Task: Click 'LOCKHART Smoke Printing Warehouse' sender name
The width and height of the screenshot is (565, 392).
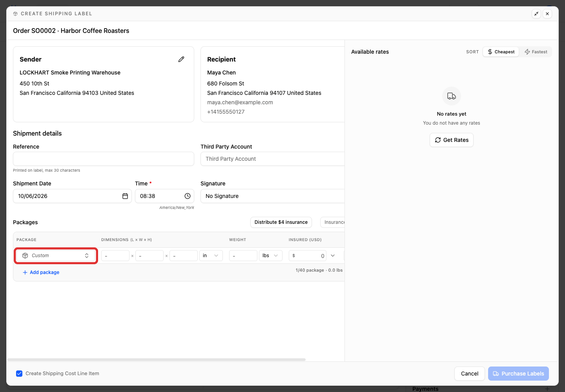Action: [x=70, y=73]
